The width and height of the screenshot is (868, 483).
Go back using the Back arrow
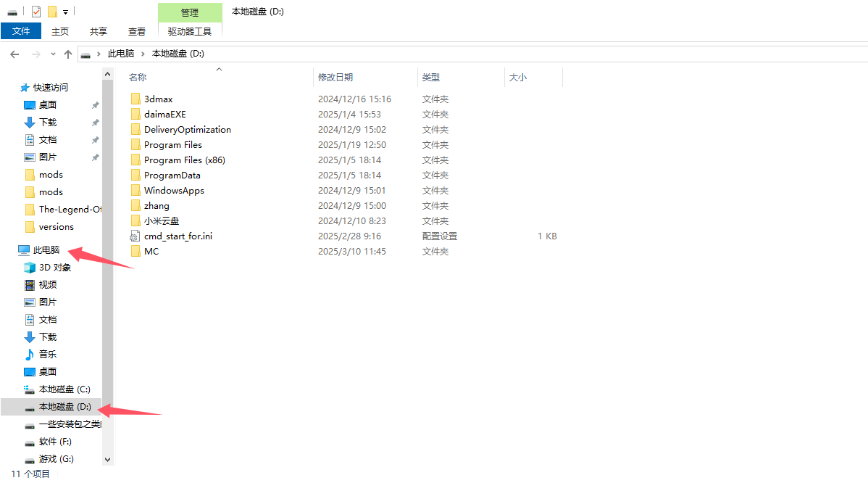pyautogui.click(x=14, y=54)
